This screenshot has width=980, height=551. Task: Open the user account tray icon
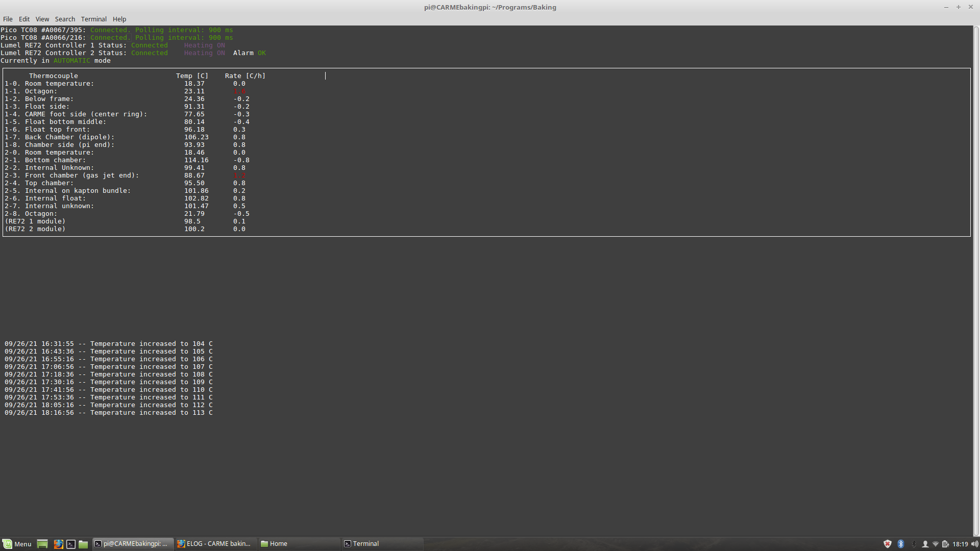coord(925,544)
